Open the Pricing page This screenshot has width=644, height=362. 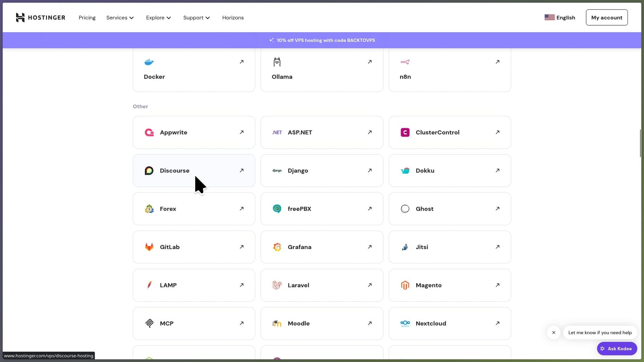point(87,18)
